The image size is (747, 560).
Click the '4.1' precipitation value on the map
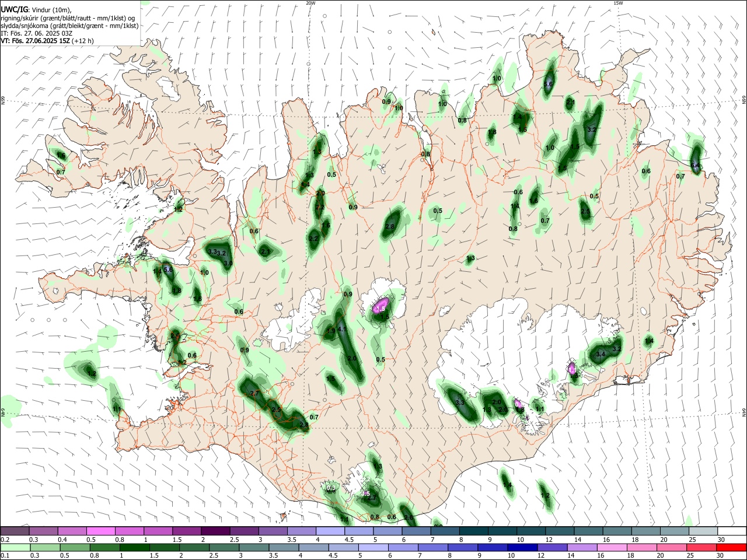pos(343,330)
